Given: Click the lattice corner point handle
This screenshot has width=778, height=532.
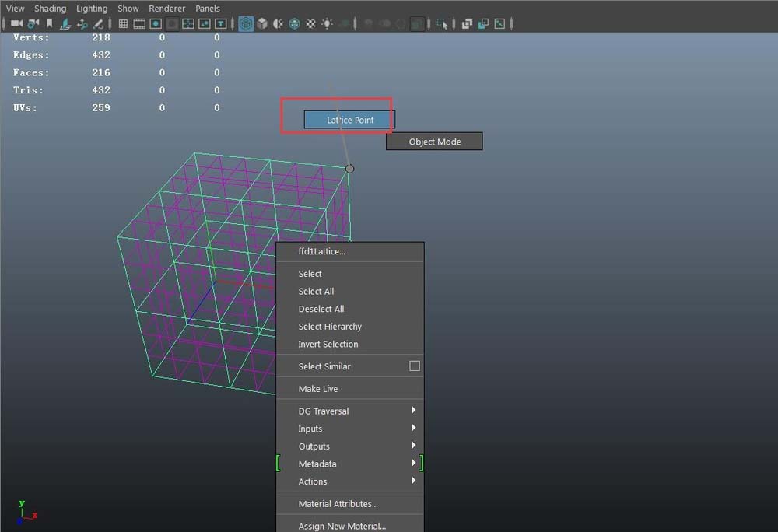Looking at the screenshot, I should tap(349, 169).
